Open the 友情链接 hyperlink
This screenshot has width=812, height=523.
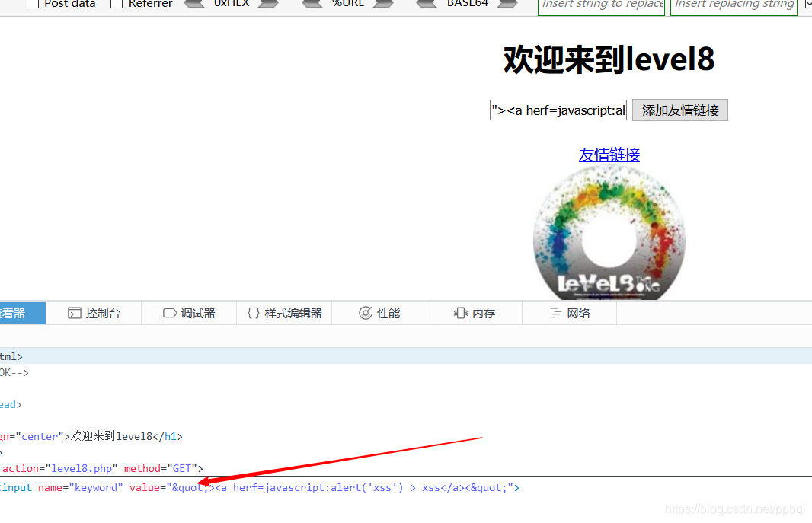(609, 155)
